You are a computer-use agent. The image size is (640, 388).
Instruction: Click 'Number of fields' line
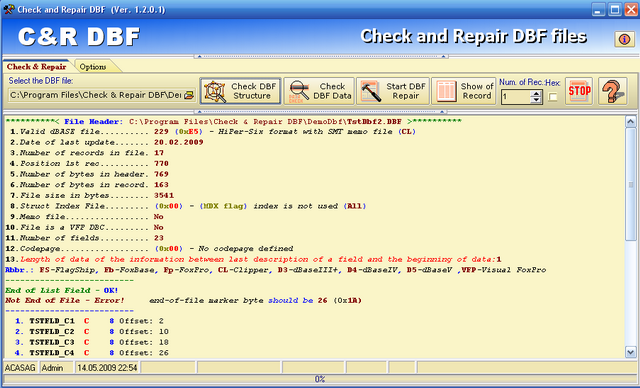[x=84, y=238]
